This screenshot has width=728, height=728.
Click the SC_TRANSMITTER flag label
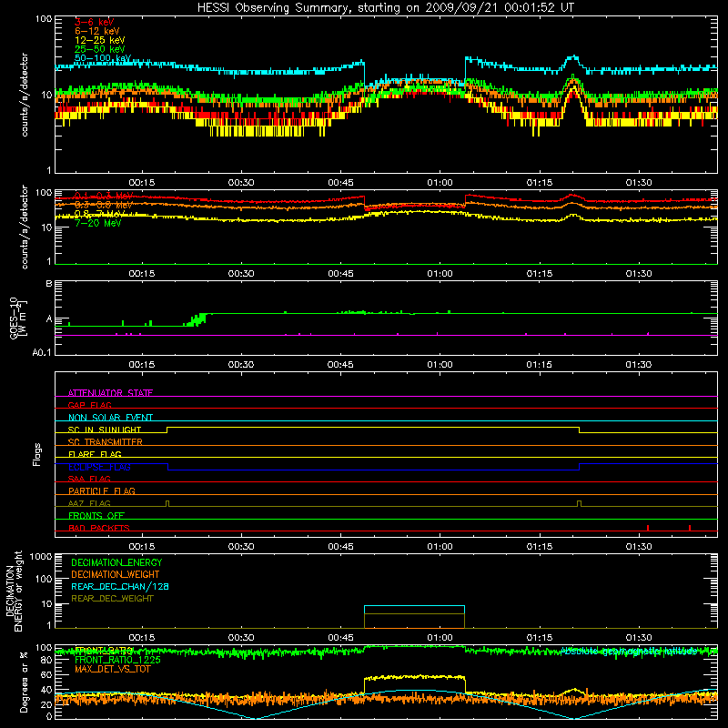click(106, 442)
